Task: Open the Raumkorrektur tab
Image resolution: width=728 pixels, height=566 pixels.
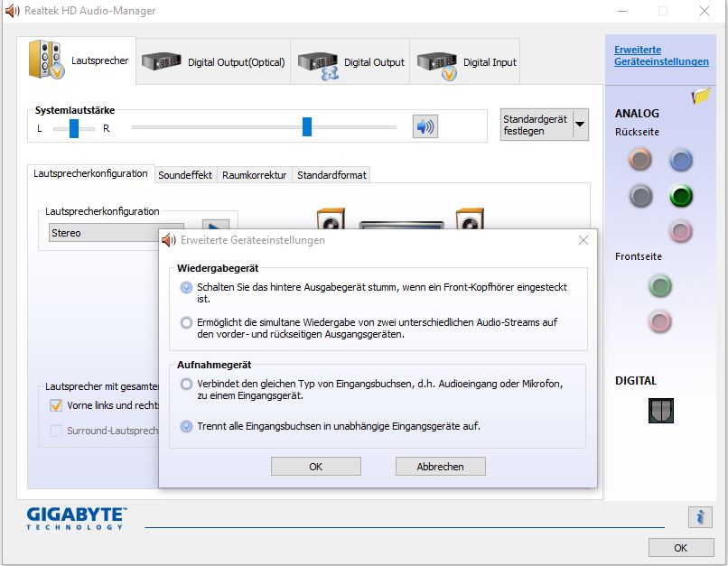Action: click(x=254, y=175)
